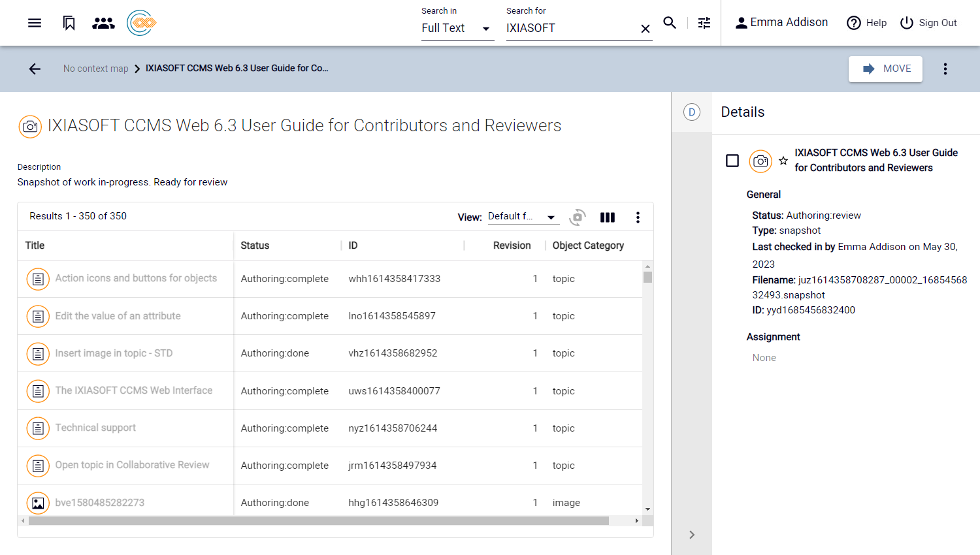Open Open topic in Collaborative Review
The height and width of the screenshot is (555, 980).
132,465
